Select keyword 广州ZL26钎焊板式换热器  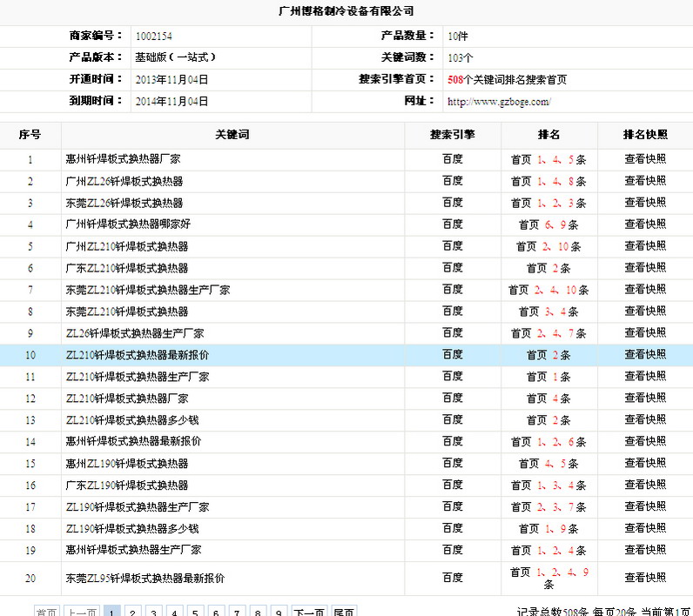pyautogui.click(x=124, y=181)
